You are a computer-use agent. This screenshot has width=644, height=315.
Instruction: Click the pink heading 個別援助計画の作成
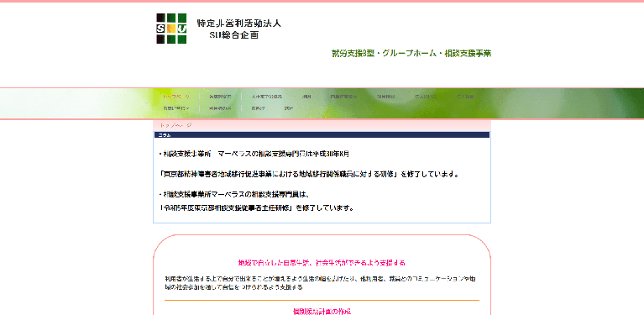click(x=322, y=312)
